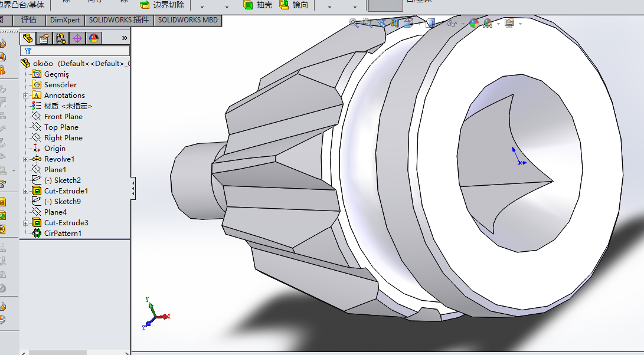Expand the Cut-Extrude3 feature node

pos(25,223)
